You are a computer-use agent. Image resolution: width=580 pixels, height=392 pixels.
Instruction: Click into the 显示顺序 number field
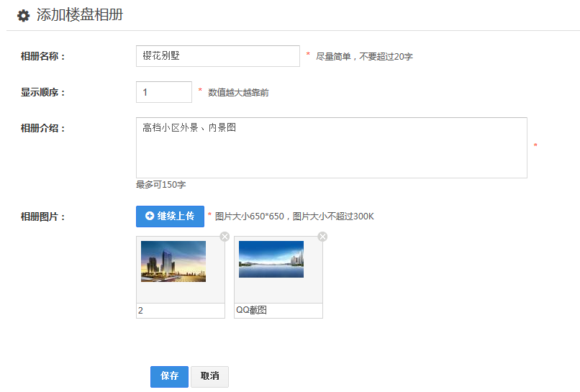pos(164,92)
